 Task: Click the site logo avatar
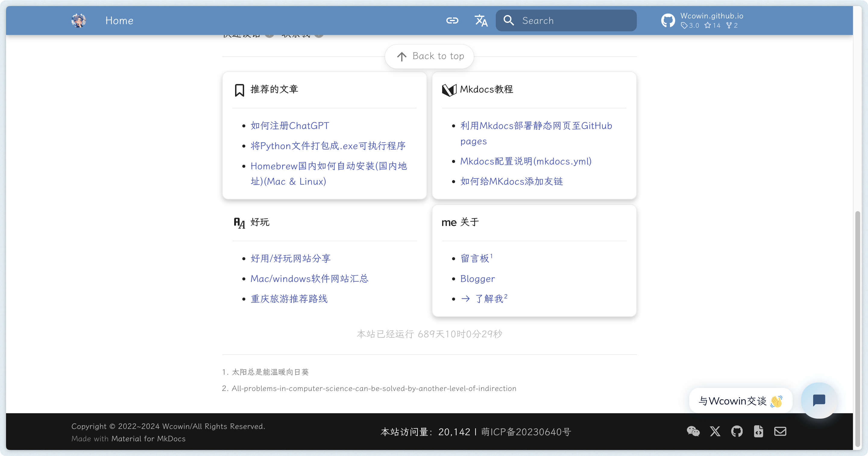(x=78, y=20)
